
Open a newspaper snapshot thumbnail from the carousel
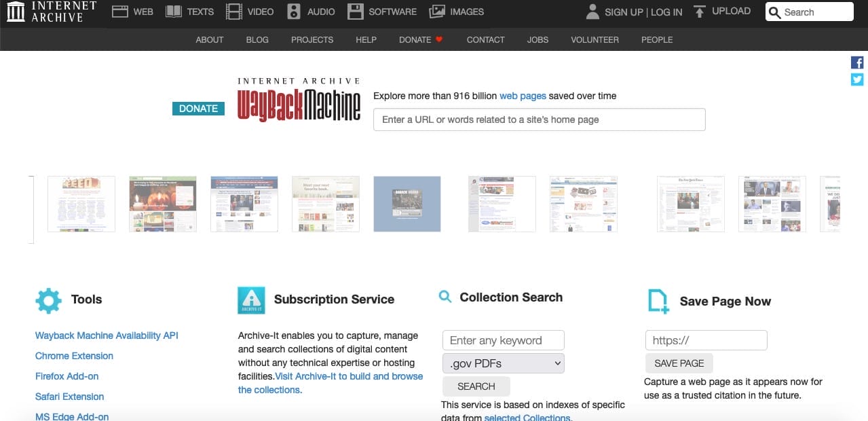[690, 204]
